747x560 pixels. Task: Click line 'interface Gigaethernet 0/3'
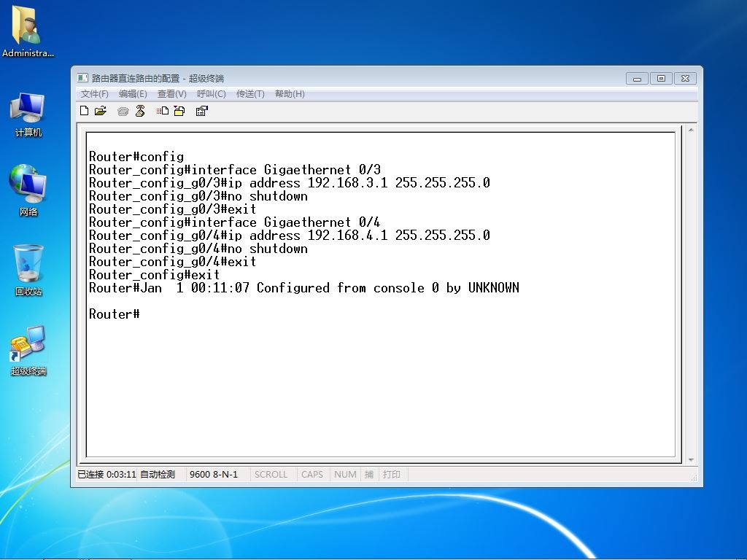click(x=235, y=169)
